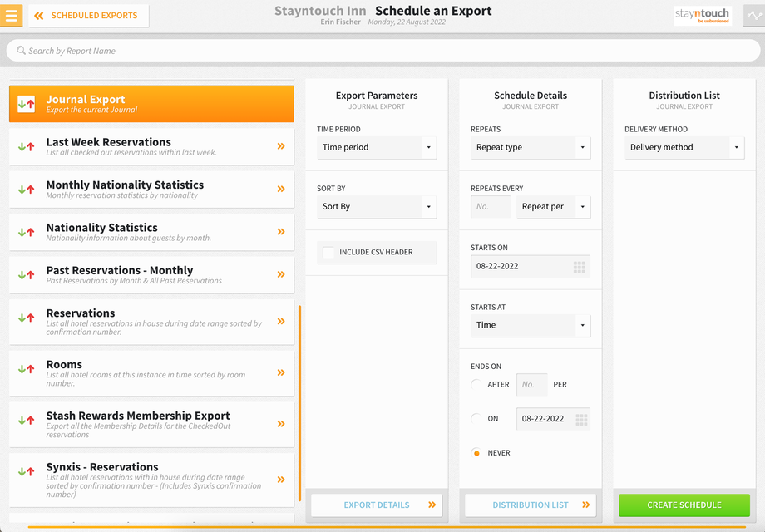Open the Delivery method dropdown
The width and height of the screenshot is (765, 532).
pyautogui.click(x=684, y=147)
